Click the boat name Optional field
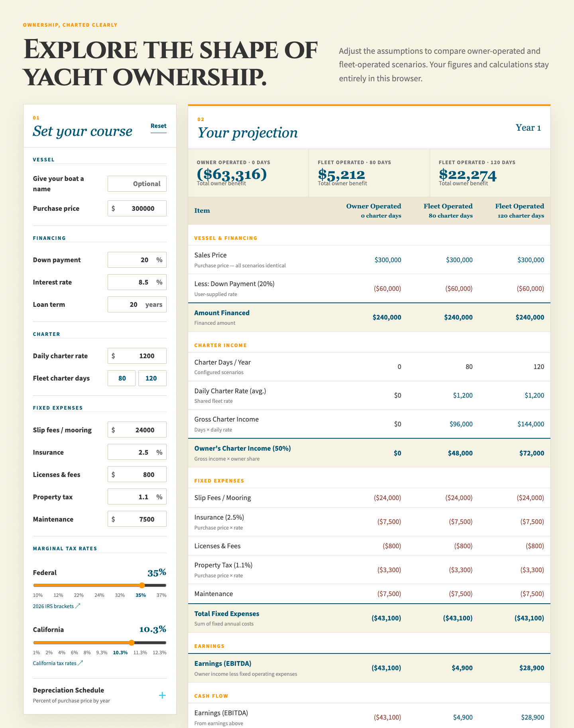574x728 pixels. pos(137,184)
